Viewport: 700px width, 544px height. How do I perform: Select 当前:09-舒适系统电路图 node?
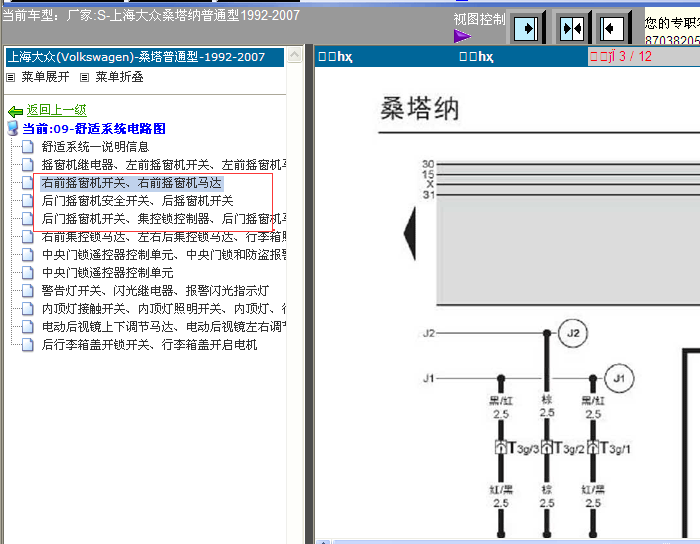94,129
